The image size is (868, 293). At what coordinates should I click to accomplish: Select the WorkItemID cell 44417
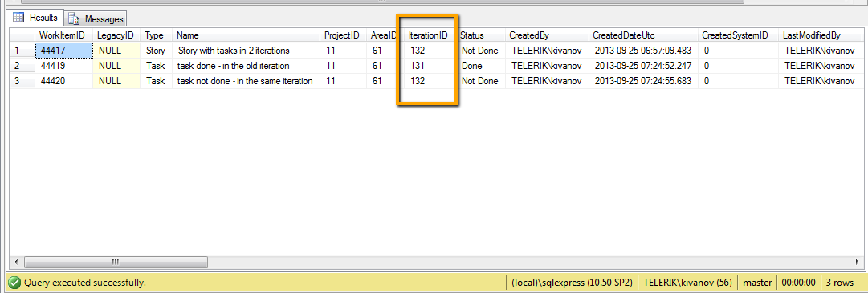coord(63,51)
